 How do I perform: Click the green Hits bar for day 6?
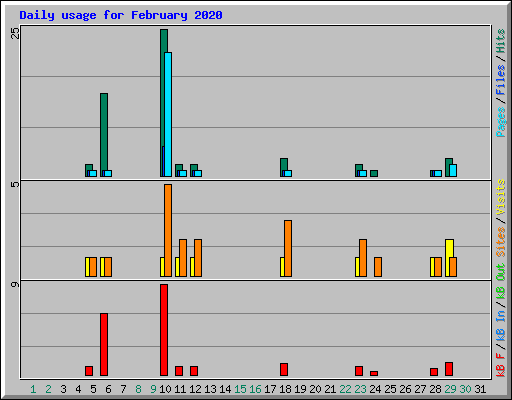tap(104, 135)
